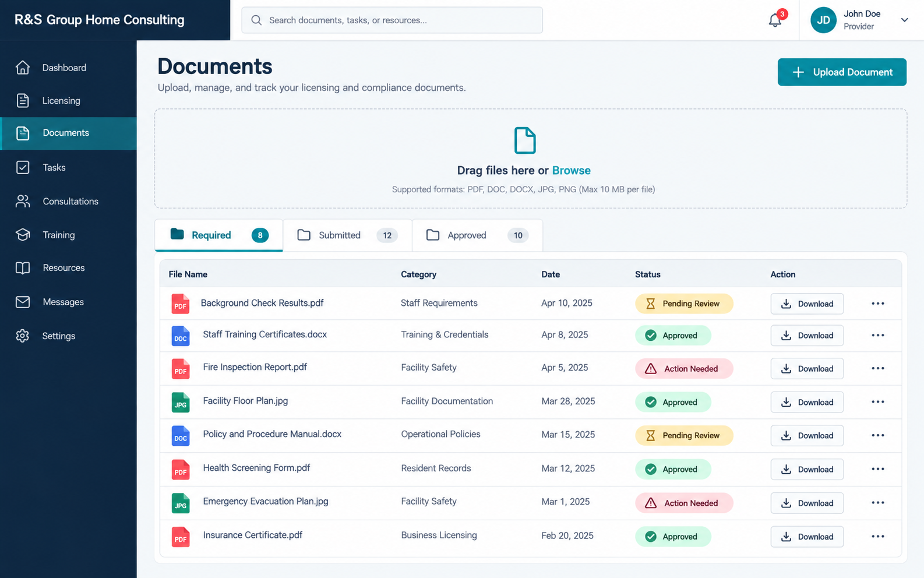Open the Settings gear icon

pyautogui.click(x=23, y=336)
